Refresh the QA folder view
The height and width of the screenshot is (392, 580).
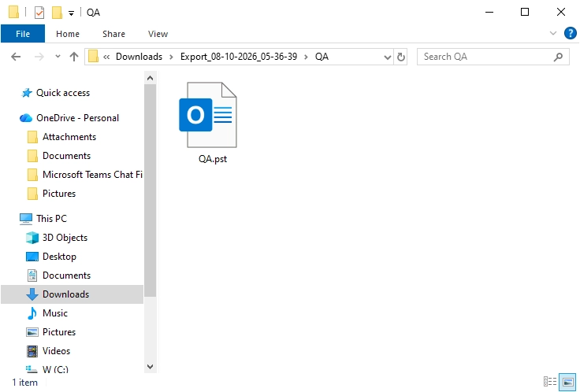[400, 57]
